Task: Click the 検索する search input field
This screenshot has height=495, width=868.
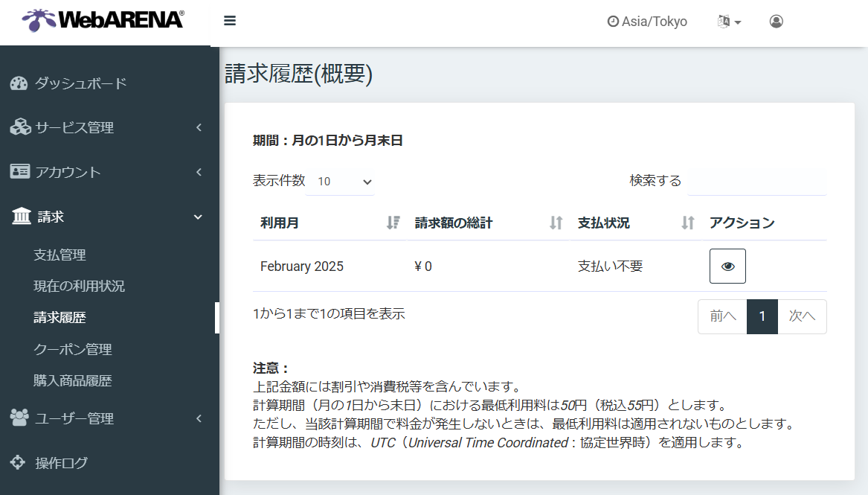Action: click(756, 181)
